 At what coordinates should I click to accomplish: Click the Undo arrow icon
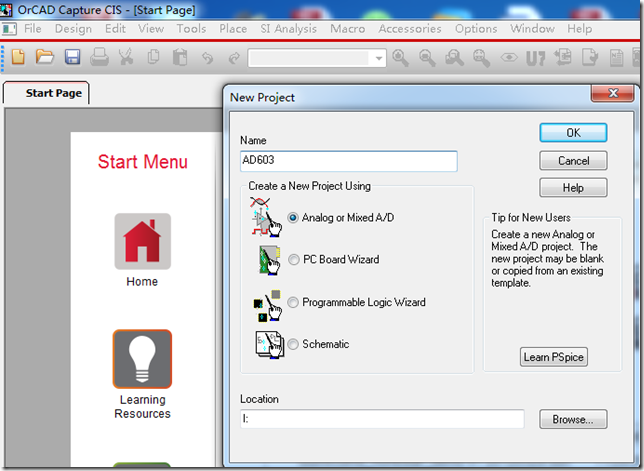207,58
